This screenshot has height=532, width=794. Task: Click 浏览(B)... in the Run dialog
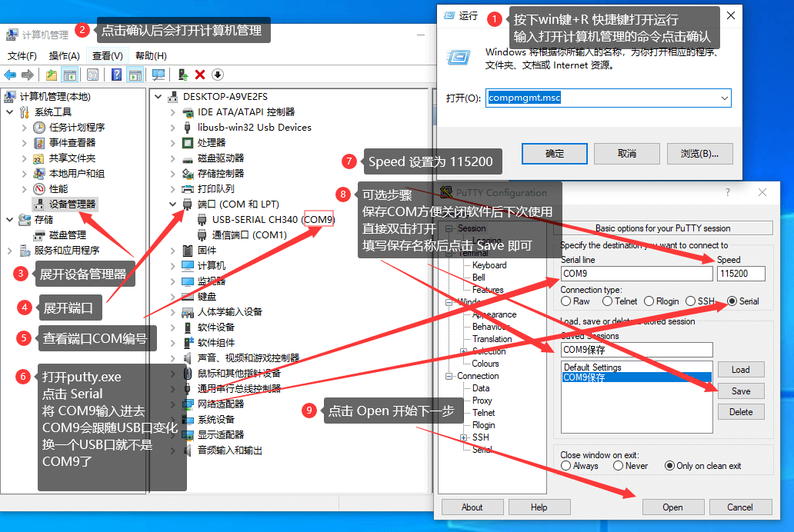coord(700,154)
